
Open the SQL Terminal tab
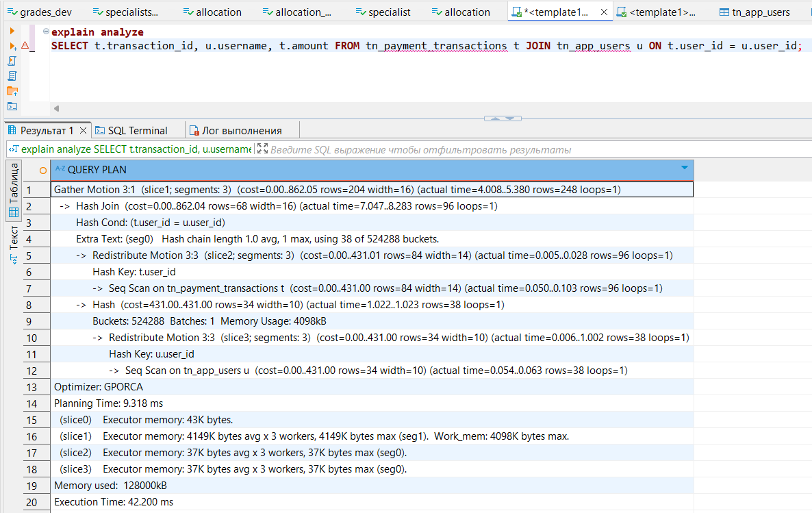pyautogui.click(x=137, y=130)
